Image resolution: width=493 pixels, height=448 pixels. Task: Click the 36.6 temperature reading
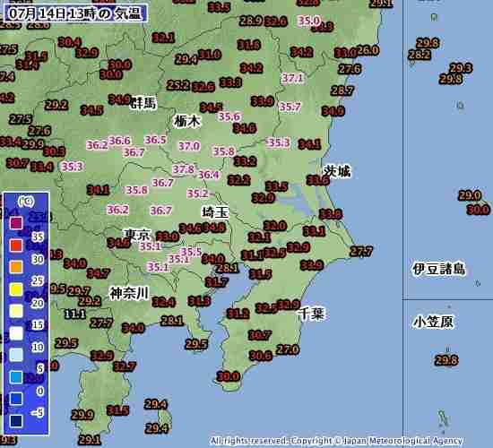[119, 140]
